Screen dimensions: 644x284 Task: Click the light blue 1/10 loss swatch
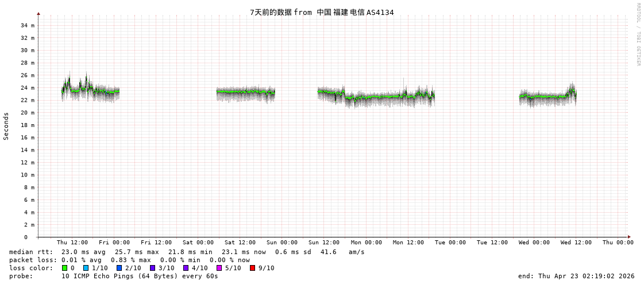pyautogui.click(x=86, y=268)
